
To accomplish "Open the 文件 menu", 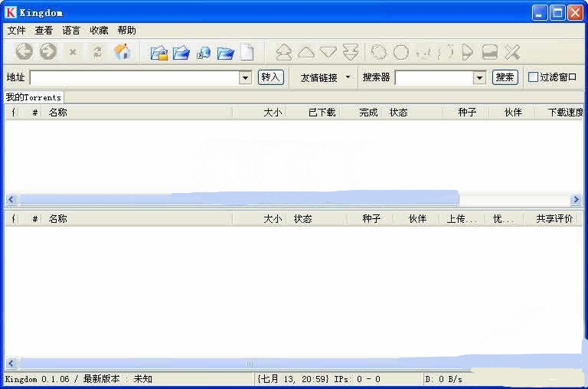I will click(x=17, y=31).
